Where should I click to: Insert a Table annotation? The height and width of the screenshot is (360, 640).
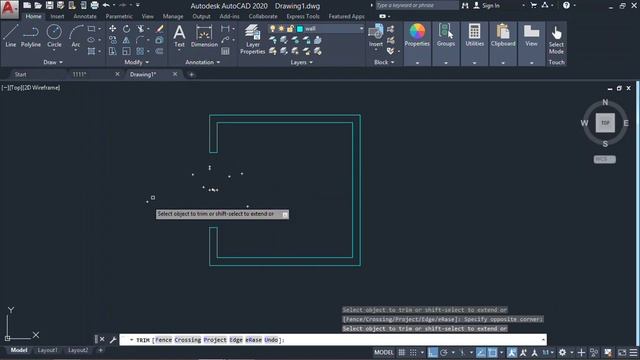click(x=225, y=51)
